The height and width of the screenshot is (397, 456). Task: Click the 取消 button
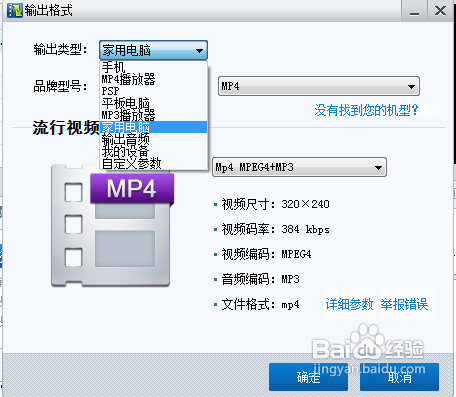[399, 377]
